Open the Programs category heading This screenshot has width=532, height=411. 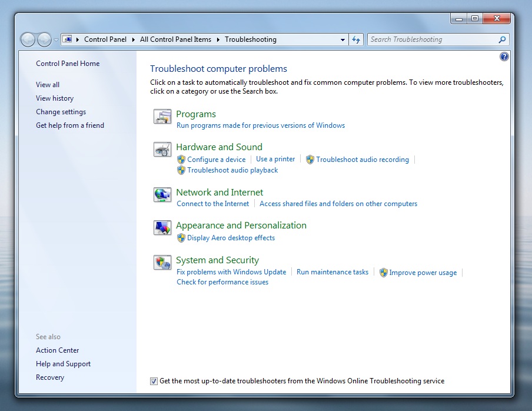[x=196, y=114]
